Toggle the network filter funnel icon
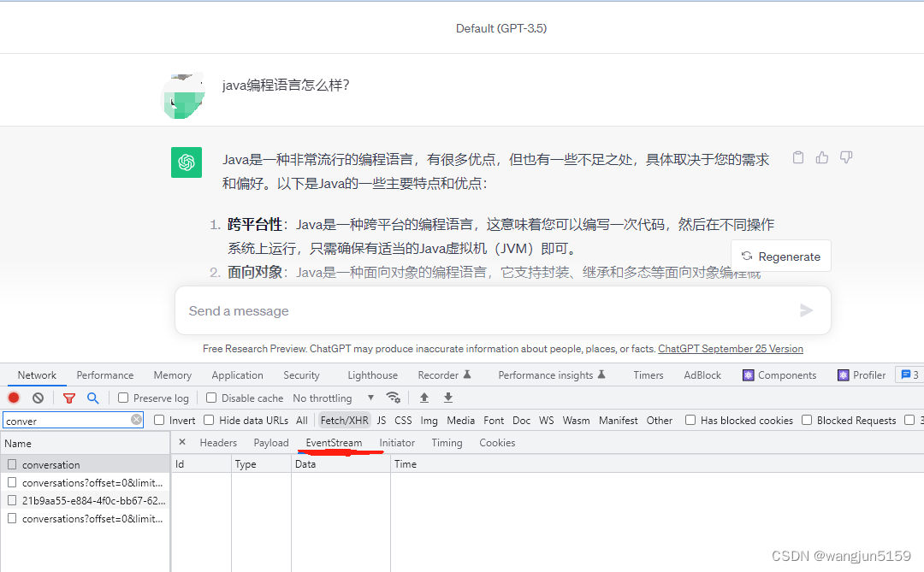Image resolution: width=924 pixels, height=572 pixels. tap(69, 398)
